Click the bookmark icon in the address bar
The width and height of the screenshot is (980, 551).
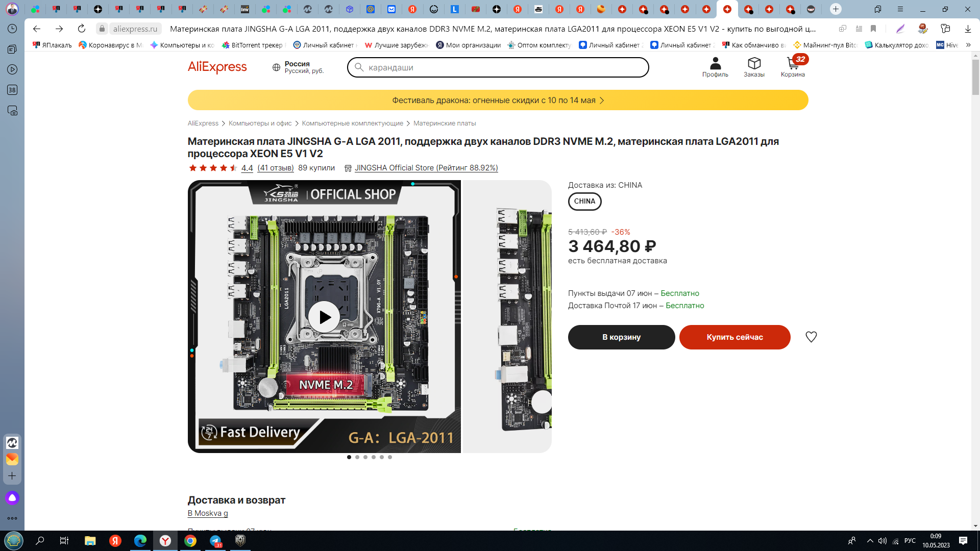873,29
